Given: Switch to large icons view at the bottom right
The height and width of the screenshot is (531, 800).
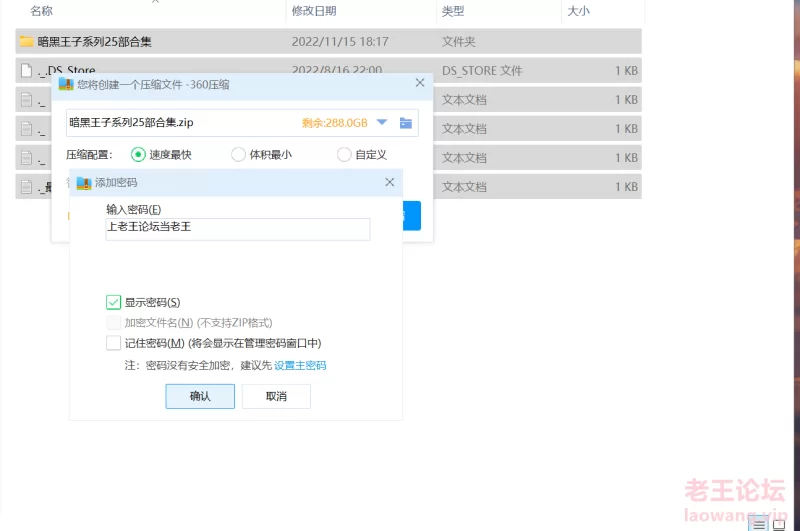Looking at the screenshot, I should click(779, 524).
